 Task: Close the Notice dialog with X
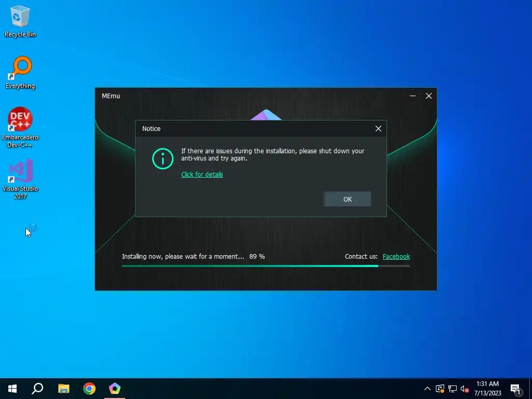(378, 129)
